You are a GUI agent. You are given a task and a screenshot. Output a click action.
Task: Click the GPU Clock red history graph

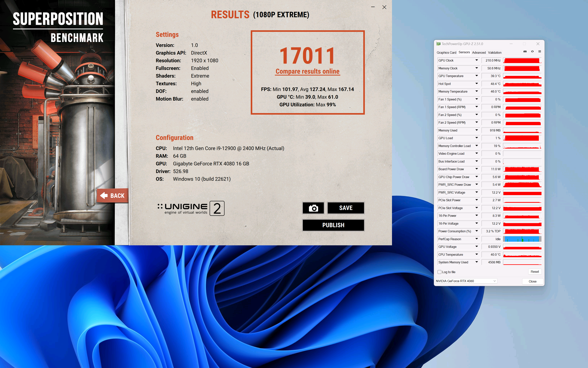click(x=522, y=60)
